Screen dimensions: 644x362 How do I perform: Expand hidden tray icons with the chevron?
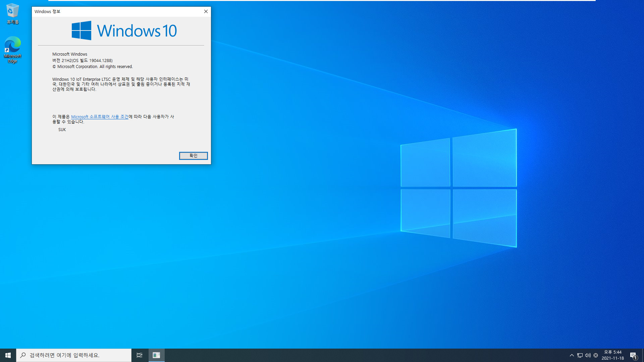(571, 355)
